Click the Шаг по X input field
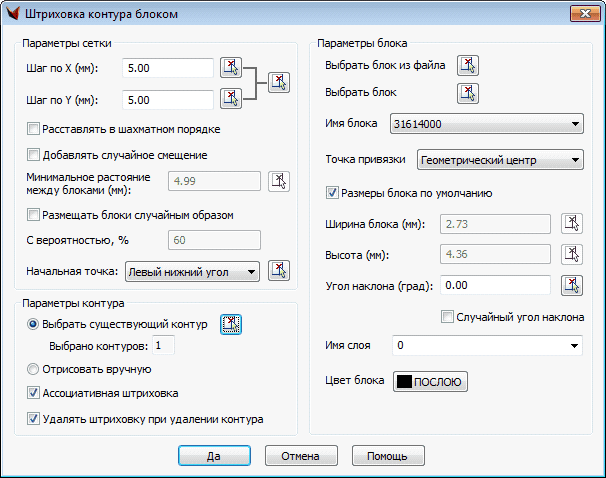 (168, 68)
